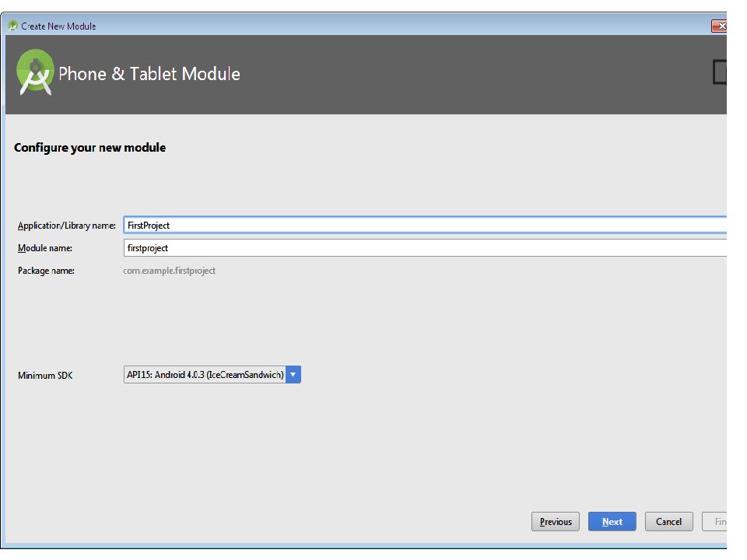The width and height of the screenshot is (747, 560).
Task: Click the device outline icon at the header's right edge
Action: click(x=719, y=72)
